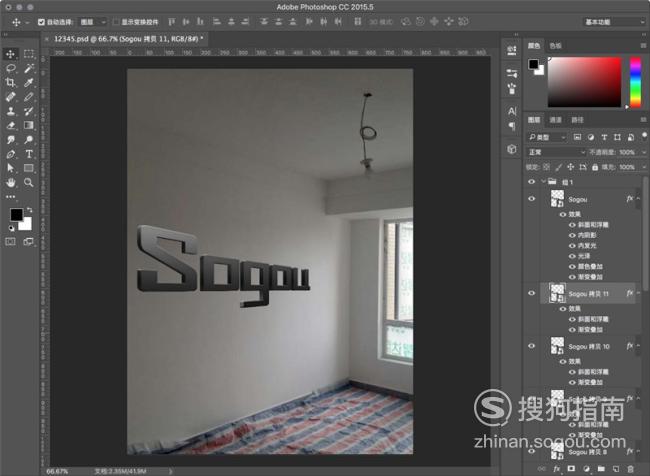Switch to the 通道 (Channels) tab
The width and height of the screenshot is (650, 476).
[555, 120]
